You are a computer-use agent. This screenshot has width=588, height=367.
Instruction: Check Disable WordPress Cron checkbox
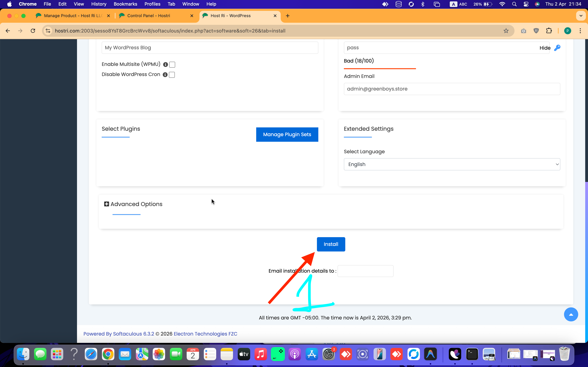coord(172,75)
